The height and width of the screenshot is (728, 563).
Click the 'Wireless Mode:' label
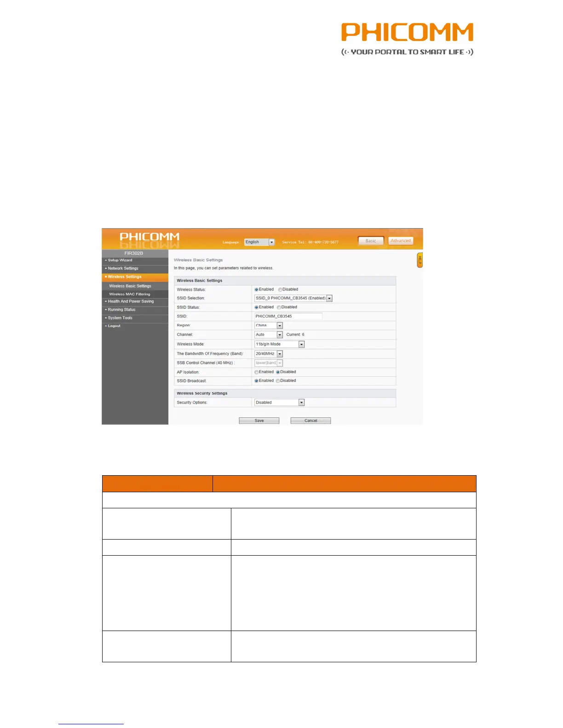coord(190,344)
